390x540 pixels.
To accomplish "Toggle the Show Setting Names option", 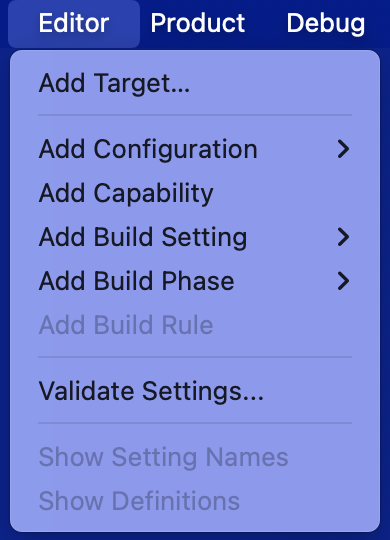I will click(x=195, y=457).
